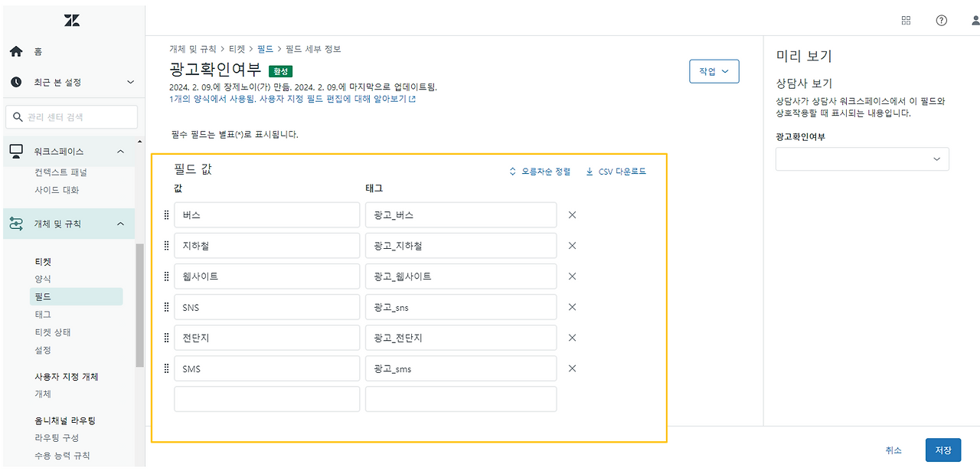Open the 작업 dropdown
The image size is (980, 471).
[x=714, y=70]
